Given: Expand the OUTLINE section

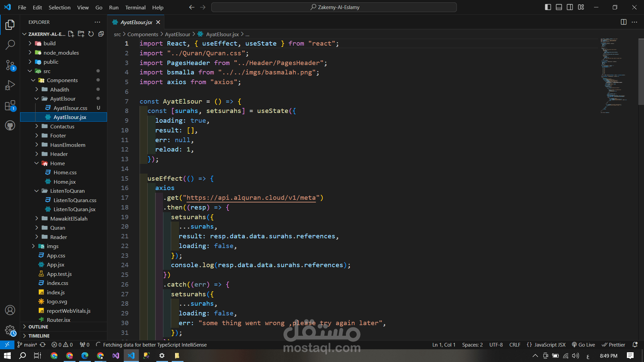Looking at the screenshot, I should click(64, 326).
